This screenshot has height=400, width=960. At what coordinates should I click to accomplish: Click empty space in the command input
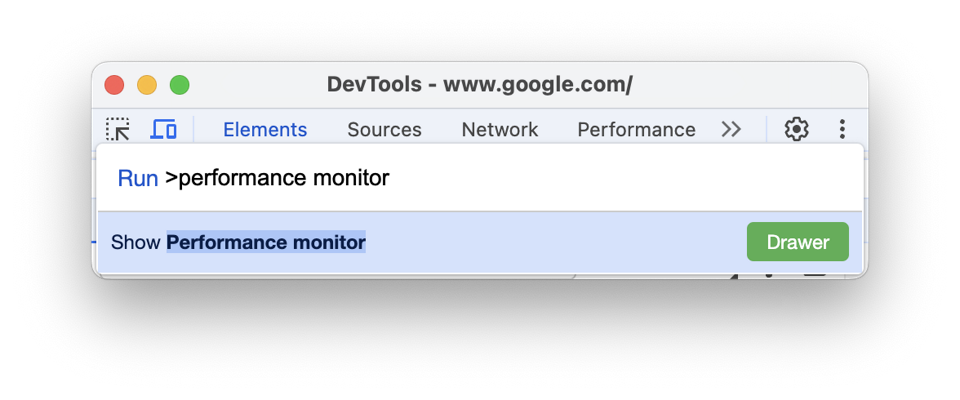tap(620, 178)
